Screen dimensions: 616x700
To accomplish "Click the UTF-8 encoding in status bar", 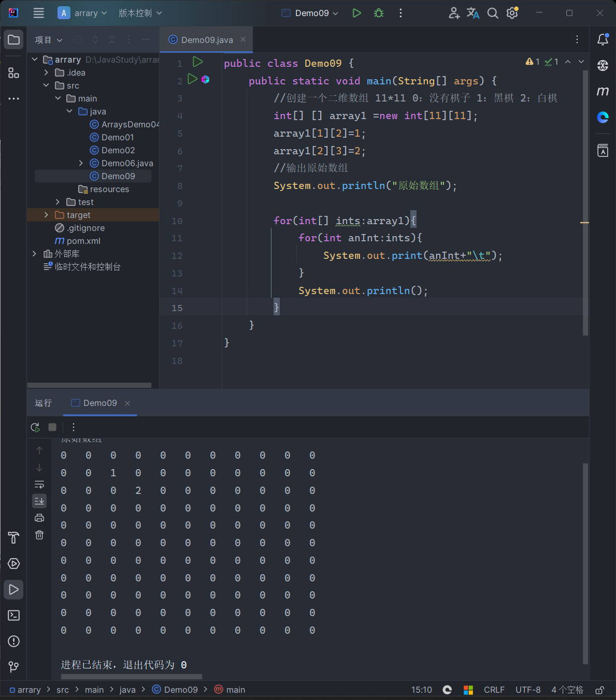I will [527, 690].
